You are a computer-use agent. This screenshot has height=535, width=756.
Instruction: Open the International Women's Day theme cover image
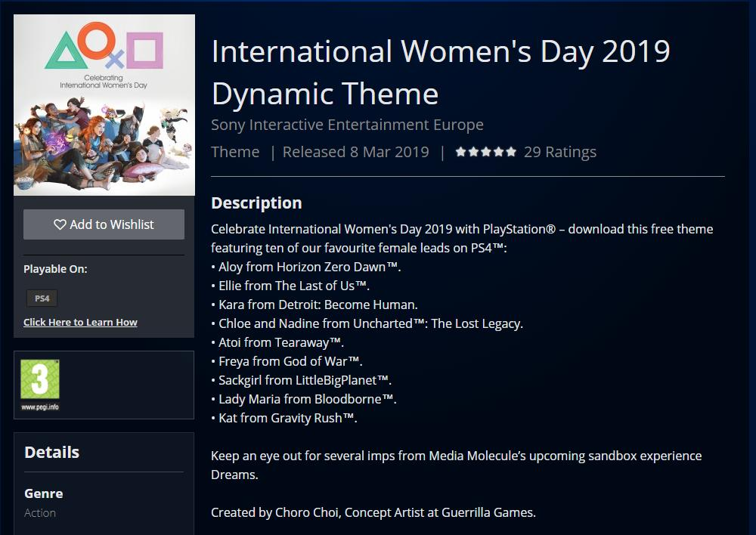pyautogui.click(x=104, y=105)
